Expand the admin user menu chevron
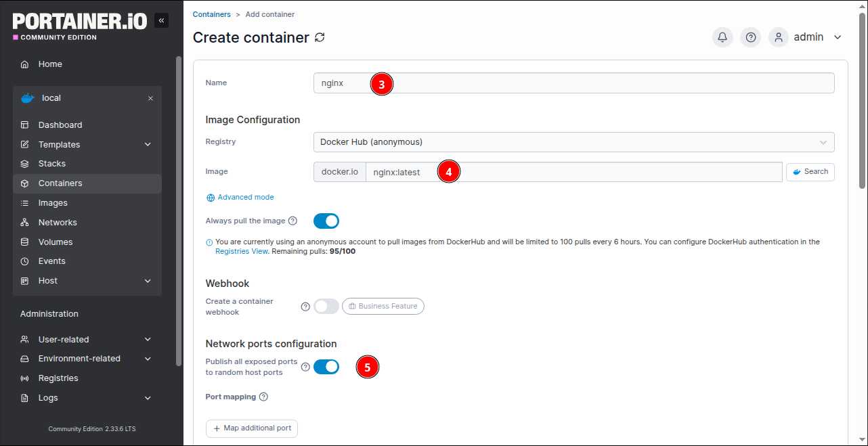The image size is (868, 446). (838, 37)
